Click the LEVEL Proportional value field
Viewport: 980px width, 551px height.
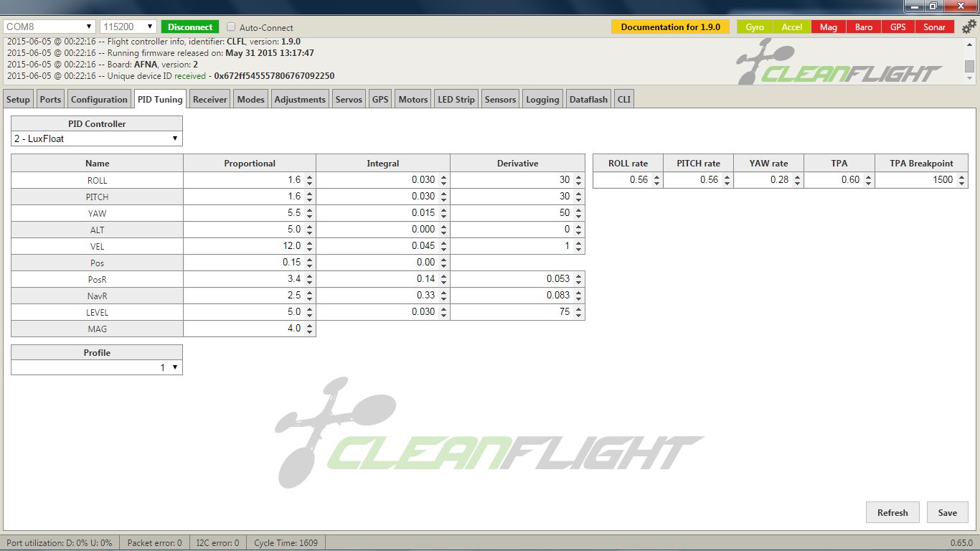tap(250, 312)
